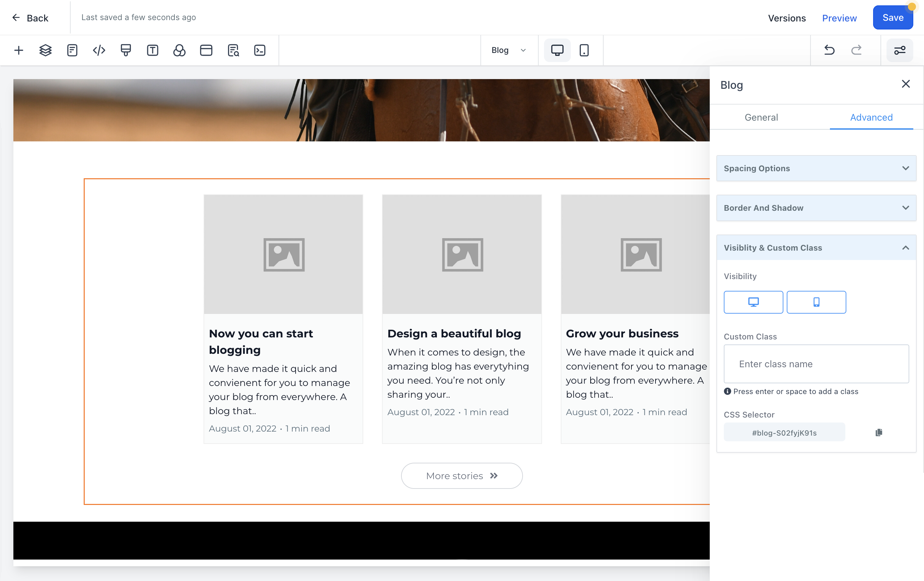Undo the last change
Screen dimensions: 924x581
(829, 50)
